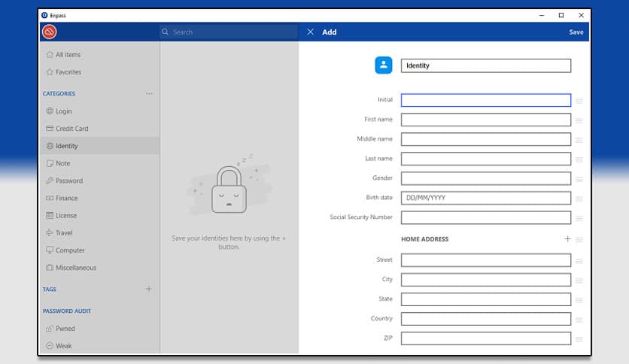Select the Identity category
The width and height of the screenshot is (629, 364).
100,146
